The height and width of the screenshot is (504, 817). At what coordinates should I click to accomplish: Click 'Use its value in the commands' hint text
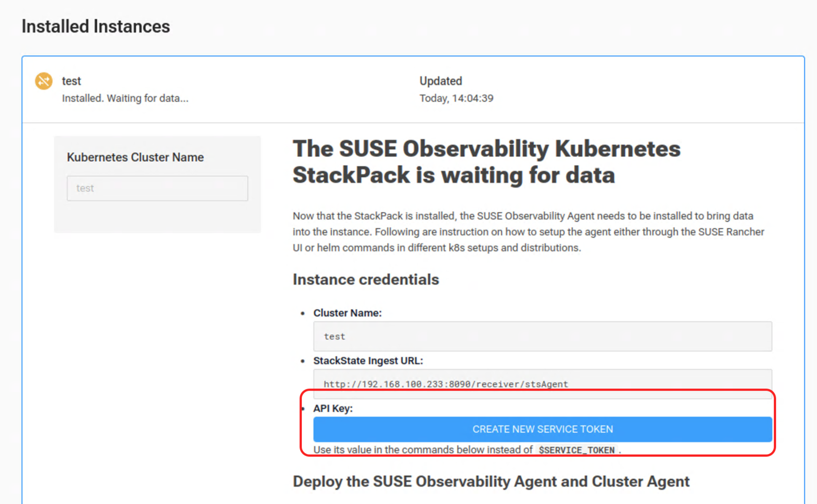coord(422,450)
